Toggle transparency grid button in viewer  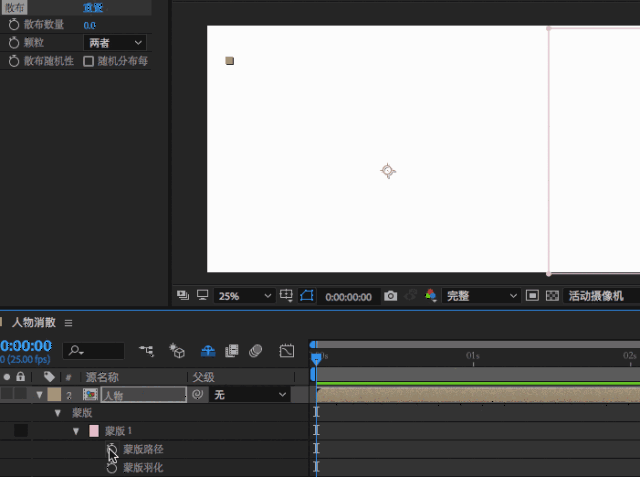tap(552, 297)
